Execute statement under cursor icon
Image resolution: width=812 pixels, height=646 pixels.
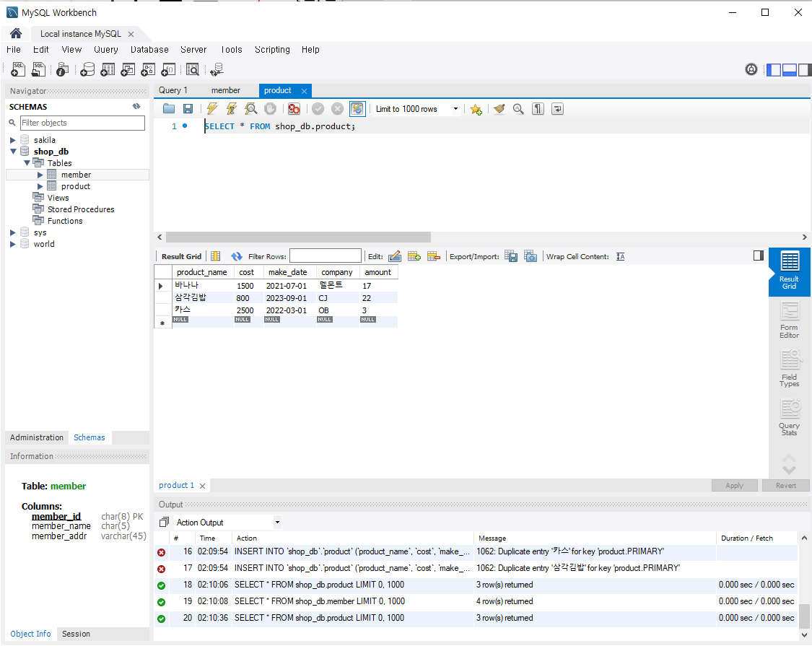tap(231, 109)
